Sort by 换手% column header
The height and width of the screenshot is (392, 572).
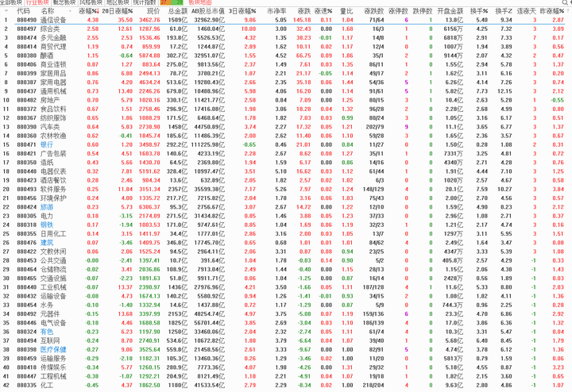(478, 11)
